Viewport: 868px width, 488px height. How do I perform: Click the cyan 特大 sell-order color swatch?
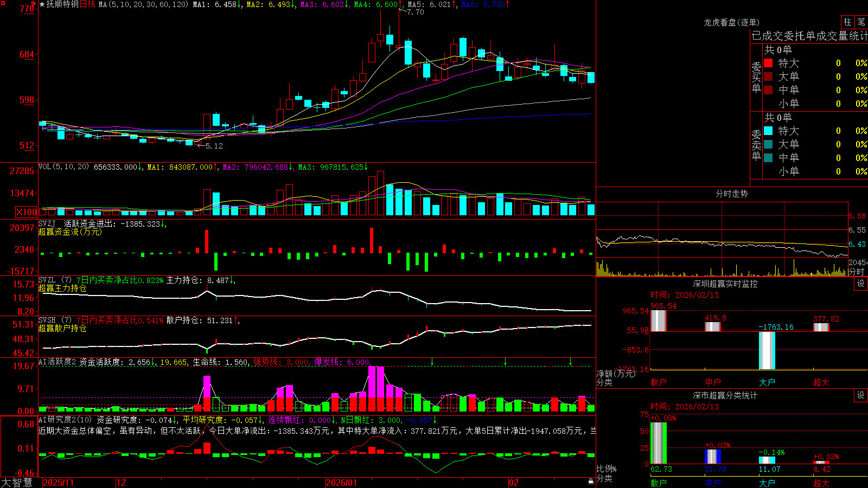point(768,131)
